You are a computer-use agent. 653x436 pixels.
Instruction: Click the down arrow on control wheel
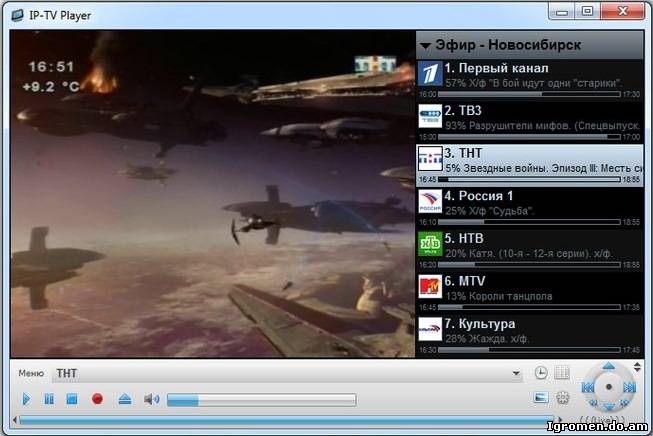pyautogui.click(x=609, y=406)
